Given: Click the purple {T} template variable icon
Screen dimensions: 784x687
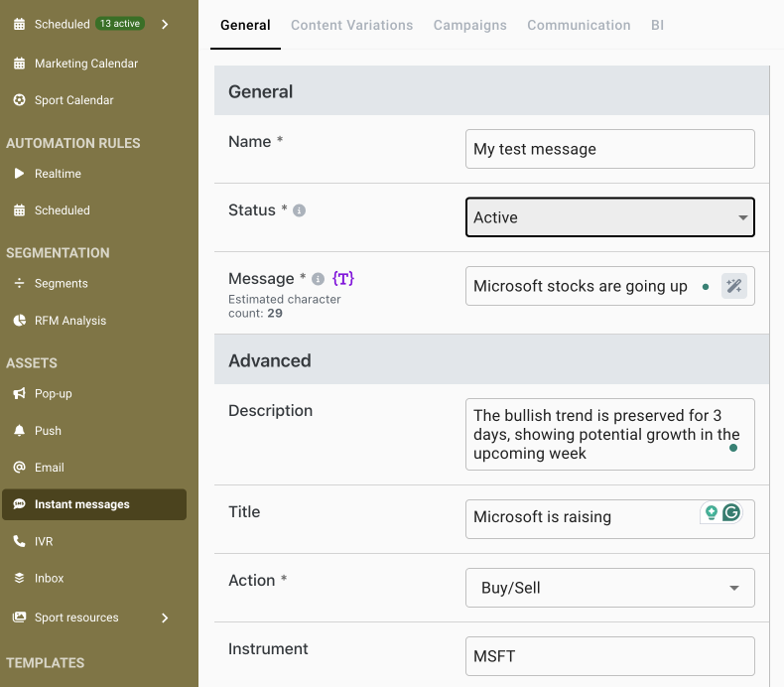Looking at the screenshot, I should 342,279.
